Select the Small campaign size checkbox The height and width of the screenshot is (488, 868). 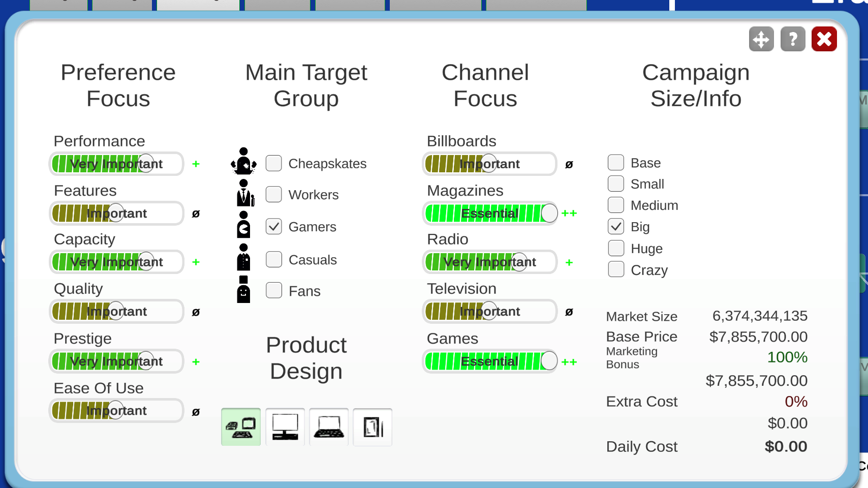(616, 184)
